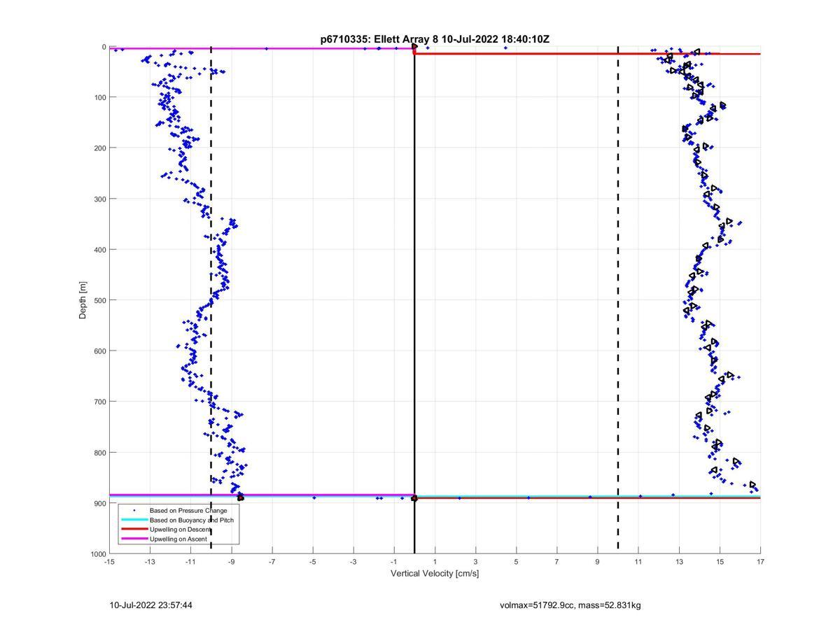Click the x-axis tick label '-9'
Image resolution: width=840 pixels, height=622 pixels.
pyautogui.click(x=231, y=561)
